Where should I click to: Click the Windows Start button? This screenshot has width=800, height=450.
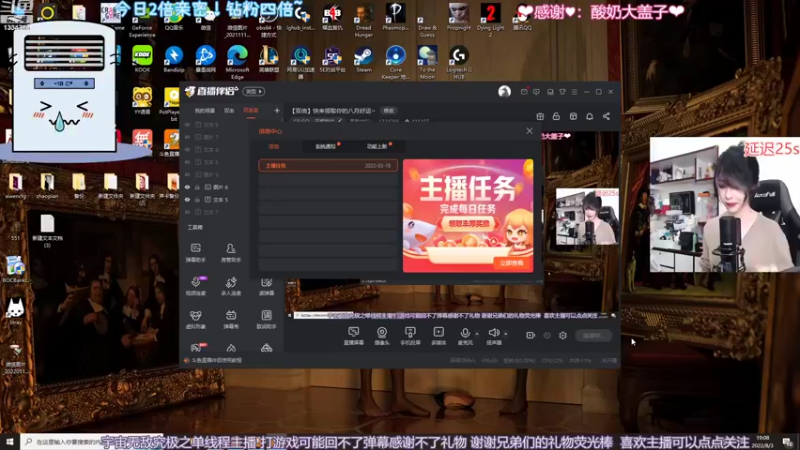click(x=10, y=441)
